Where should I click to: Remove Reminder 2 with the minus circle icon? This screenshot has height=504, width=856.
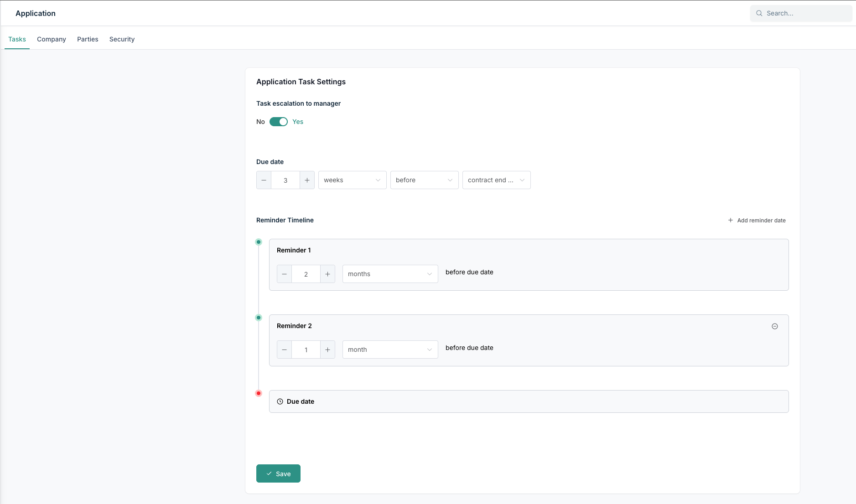tap(774, 326)
